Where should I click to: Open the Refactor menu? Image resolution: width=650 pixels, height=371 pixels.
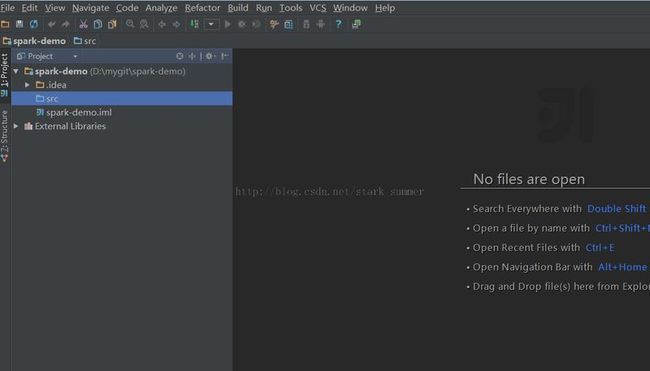(x=202, y=8)
